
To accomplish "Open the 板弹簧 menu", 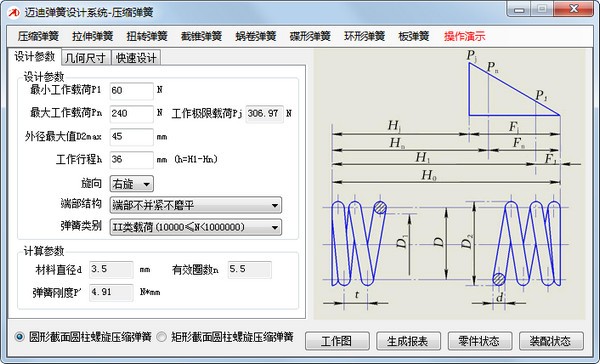I will (x=414, y=36).
